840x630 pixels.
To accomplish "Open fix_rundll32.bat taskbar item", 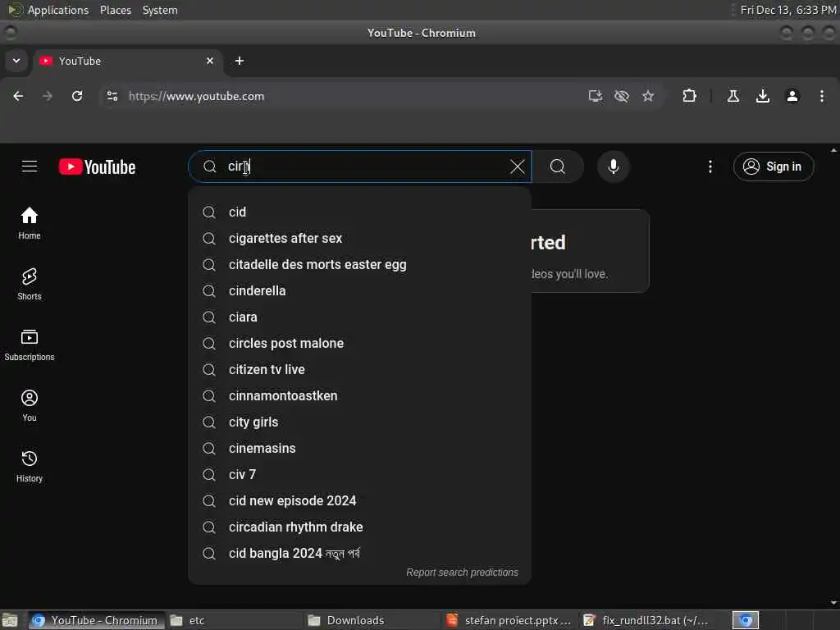I will pos(648,620).
